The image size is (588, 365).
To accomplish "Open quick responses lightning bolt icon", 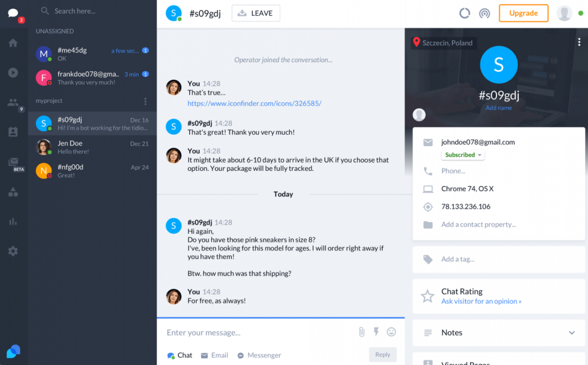I will [376, 332].
